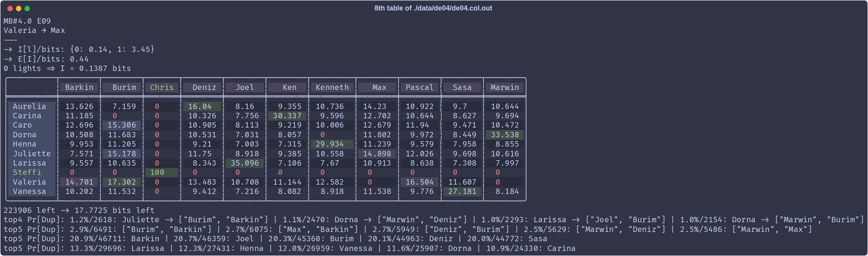Click the Juliette row label
The image size is (868, 256).
(x=32, y=154)
